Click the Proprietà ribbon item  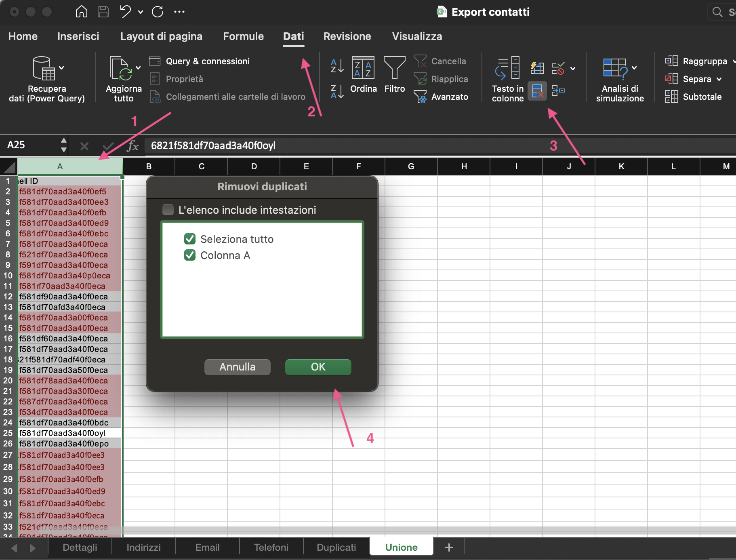click(x=177, y=79)
